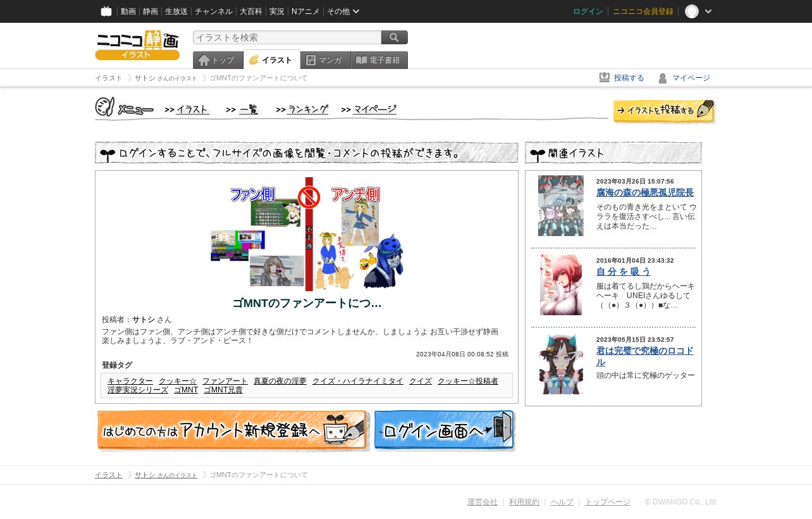
Task: Open the user avatar icon in header
Action: pos(692,11)
